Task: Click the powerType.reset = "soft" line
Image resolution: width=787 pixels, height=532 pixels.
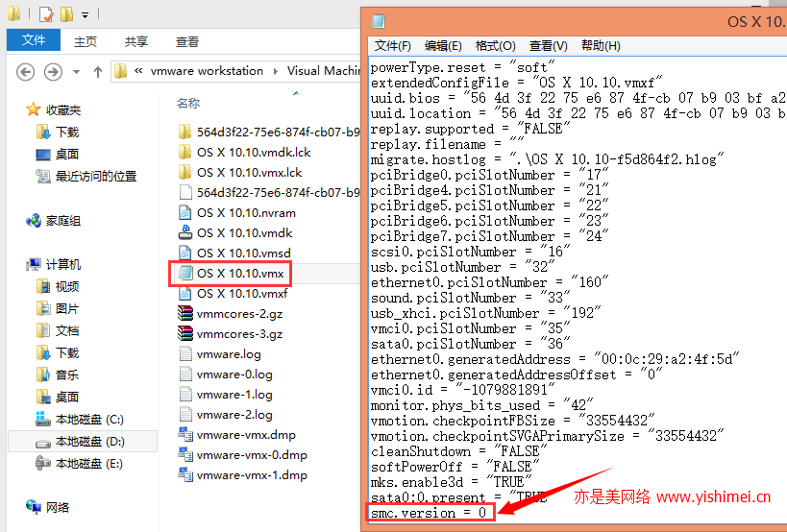Action: coord(462,67)
